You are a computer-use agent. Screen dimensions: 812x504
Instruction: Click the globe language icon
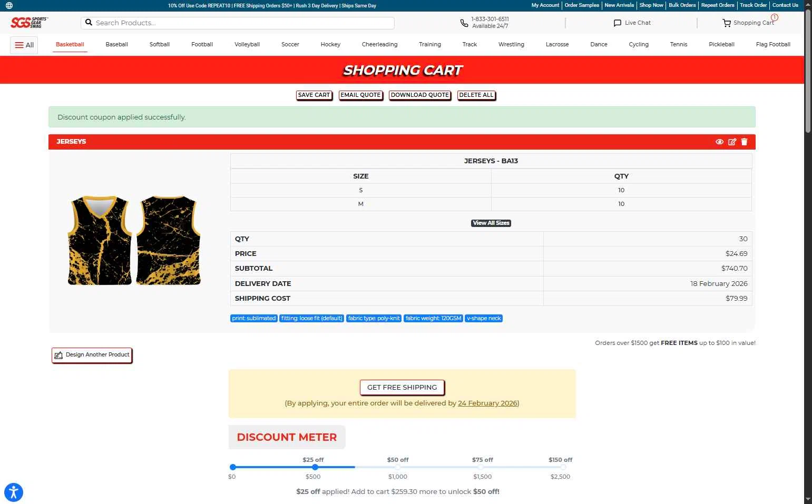9,5
